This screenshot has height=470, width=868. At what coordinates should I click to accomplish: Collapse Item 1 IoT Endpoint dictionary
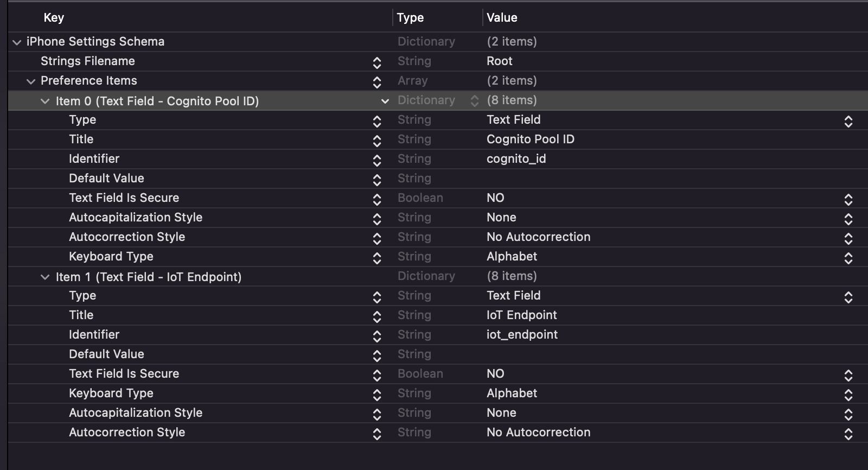click(x=45, y=277)
